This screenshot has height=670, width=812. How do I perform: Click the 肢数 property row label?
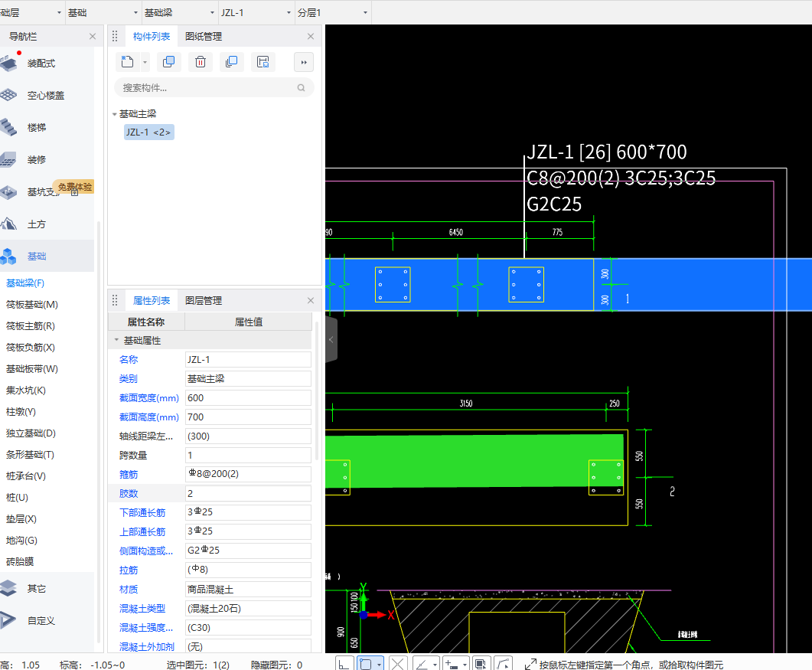coord(129,493)
